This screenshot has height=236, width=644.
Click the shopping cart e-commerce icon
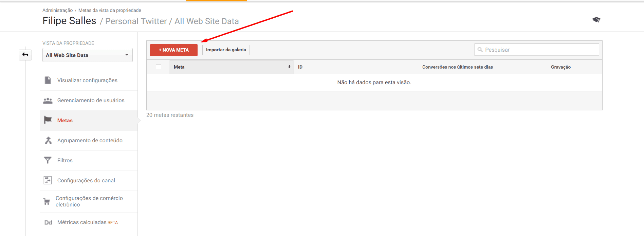pyautogui.click(x=47, y=202)
